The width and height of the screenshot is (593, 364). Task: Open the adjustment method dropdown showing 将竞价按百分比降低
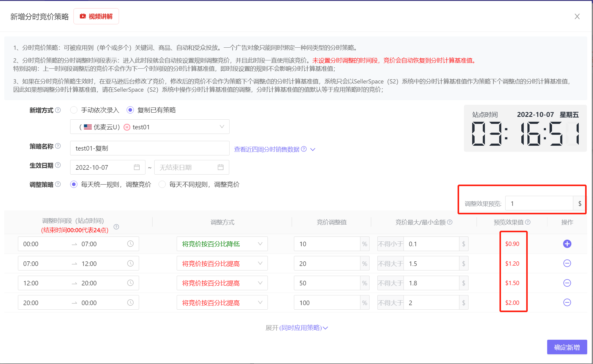(222, 243)
